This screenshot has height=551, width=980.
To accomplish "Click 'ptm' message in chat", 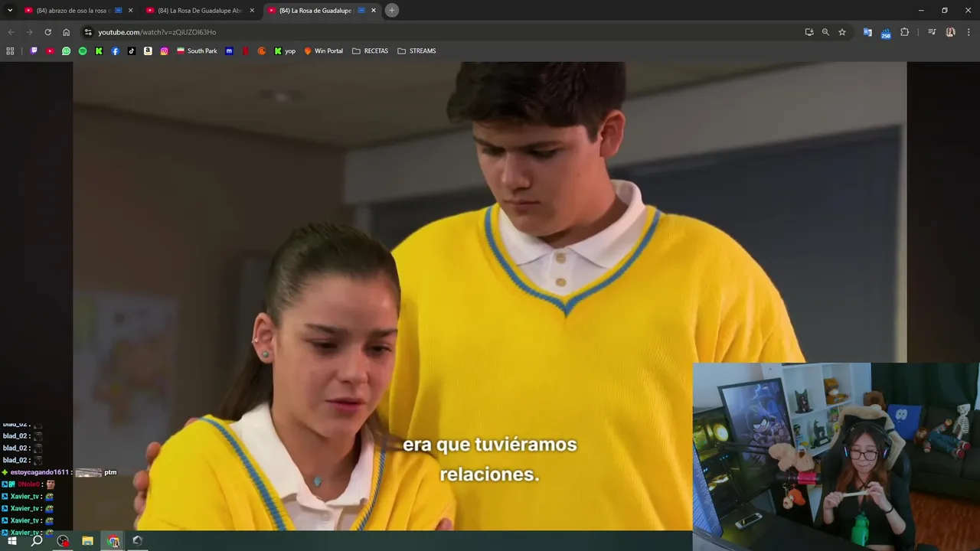I will click(x=111, y=472).
